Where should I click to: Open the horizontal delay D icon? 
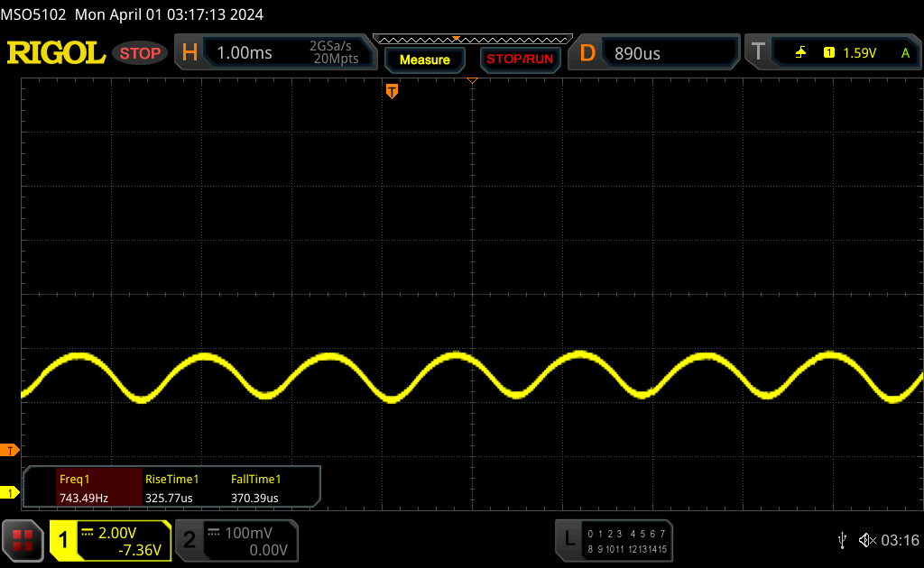coord(587,53)
